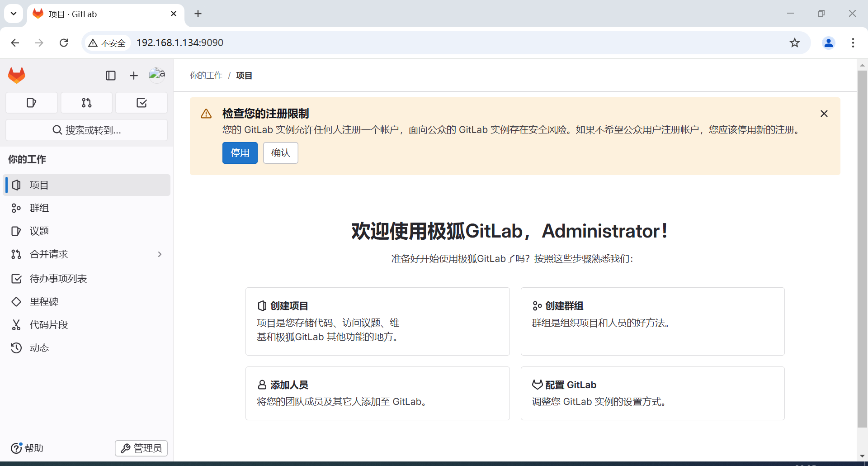Close the 项目 · GitLab tab
The height and width of the screenshot is (466, 868).
[x=174, y=14]
